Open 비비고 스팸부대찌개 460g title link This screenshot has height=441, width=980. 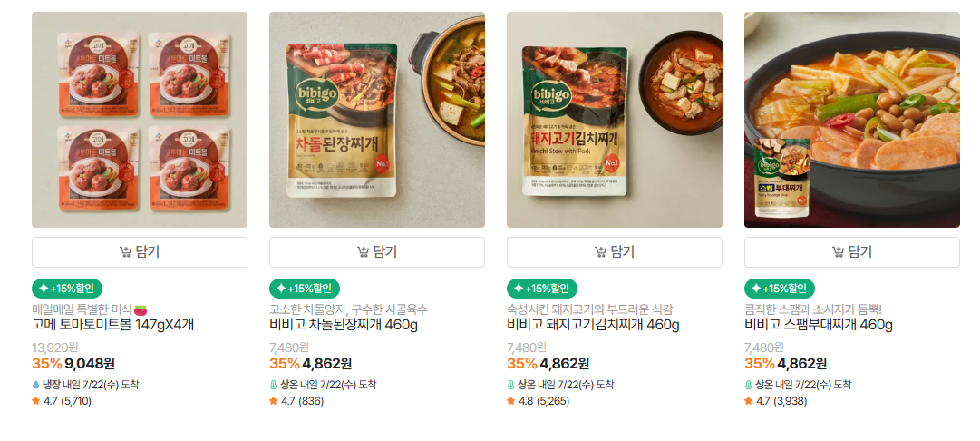(x=819, y=325)
